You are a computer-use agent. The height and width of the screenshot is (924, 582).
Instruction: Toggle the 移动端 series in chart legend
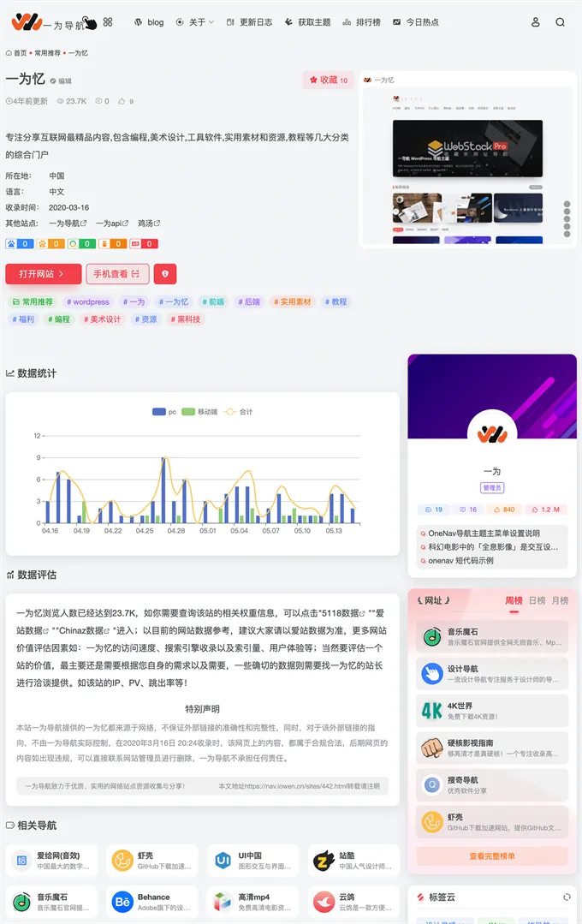[x=199, y=412]
